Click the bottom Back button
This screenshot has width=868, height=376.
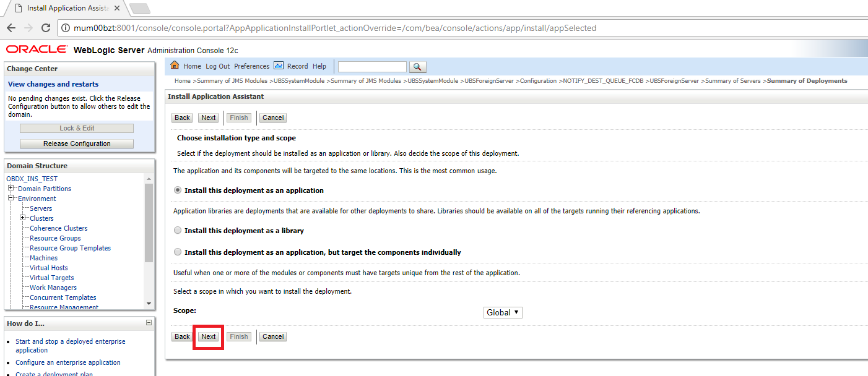click(x=182, y=336)
